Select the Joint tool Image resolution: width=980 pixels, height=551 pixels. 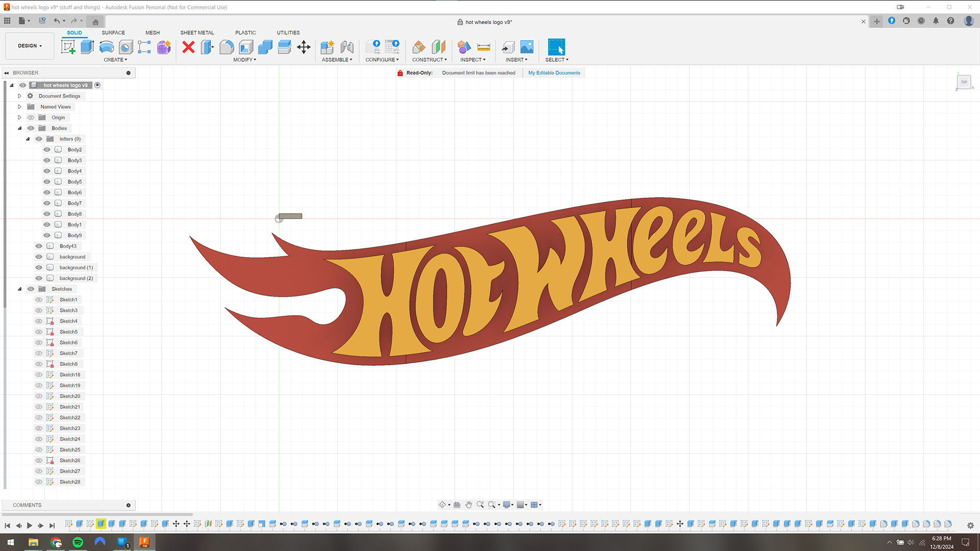pyautogui.click(x=347, y=47)
